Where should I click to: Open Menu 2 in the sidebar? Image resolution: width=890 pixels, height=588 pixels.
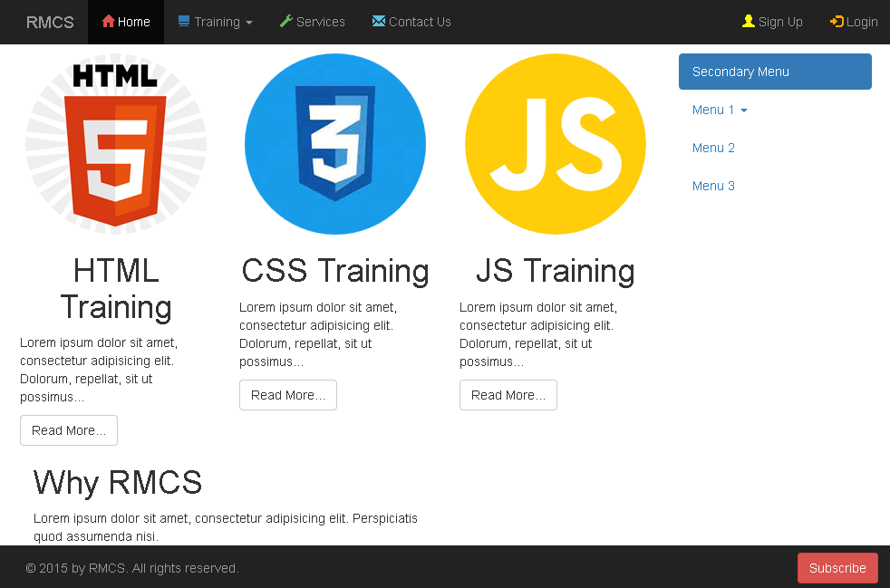coord(713,149)
